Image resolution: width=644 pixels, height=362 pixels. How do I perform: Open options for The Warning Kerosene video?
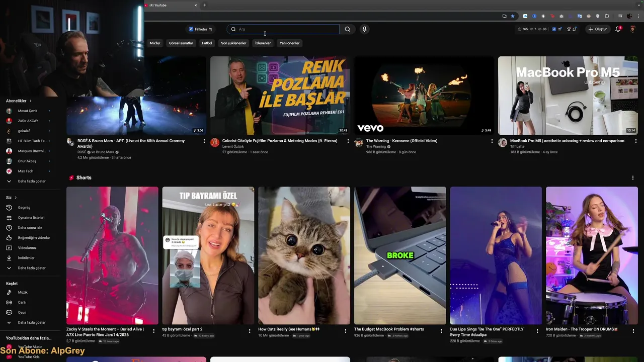[x=492, y=141]
